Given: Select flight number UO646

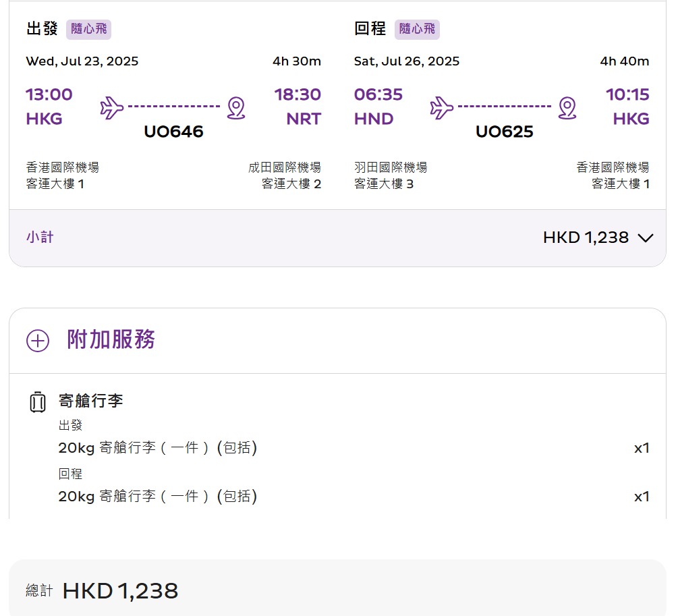Looking at the screenshot, I should pos(173,132).
